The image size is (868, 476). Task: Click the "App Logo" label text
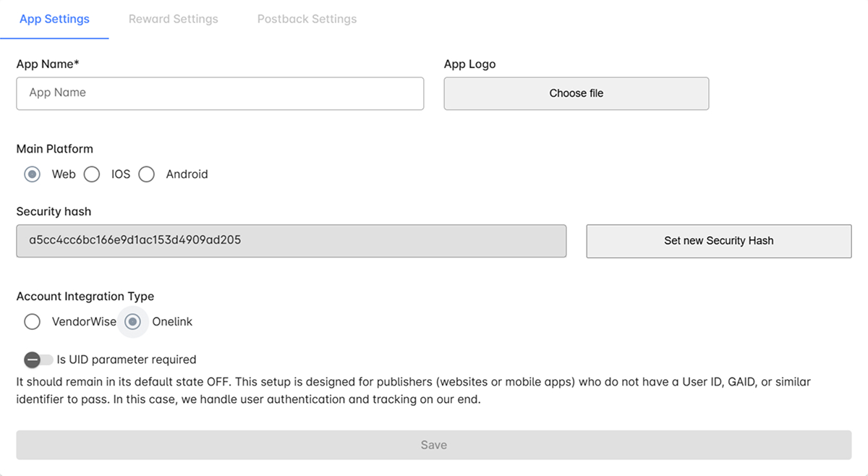[x=469, y=64]
